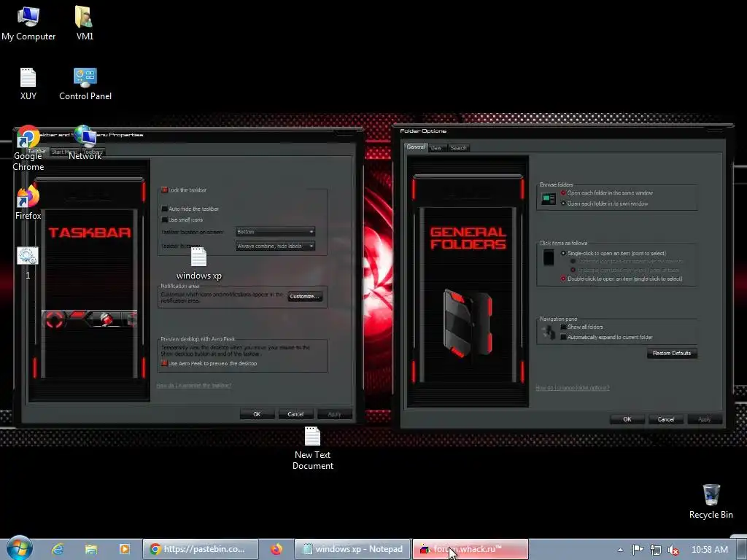The width and height of the screenshot is (747, 560).
Task: Launch Internet Explorer from taskbar
Action: click(58, 549)
